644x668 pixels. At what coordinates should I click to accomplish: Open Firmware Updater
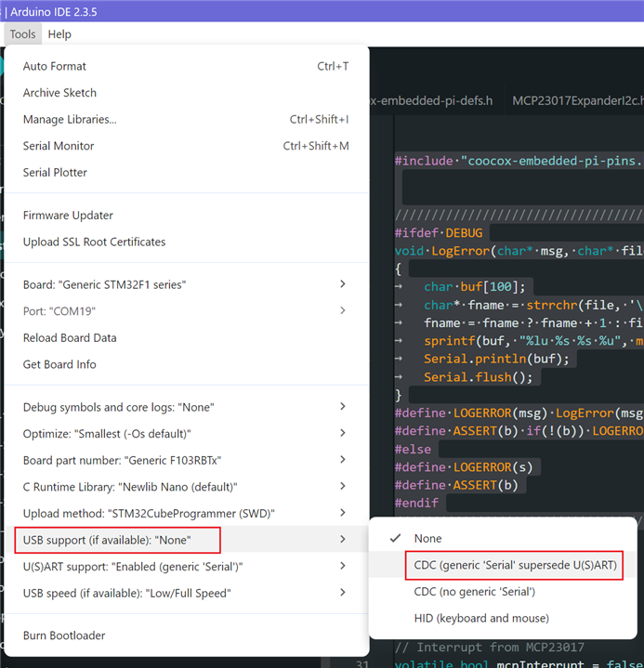tap(68, 216)
